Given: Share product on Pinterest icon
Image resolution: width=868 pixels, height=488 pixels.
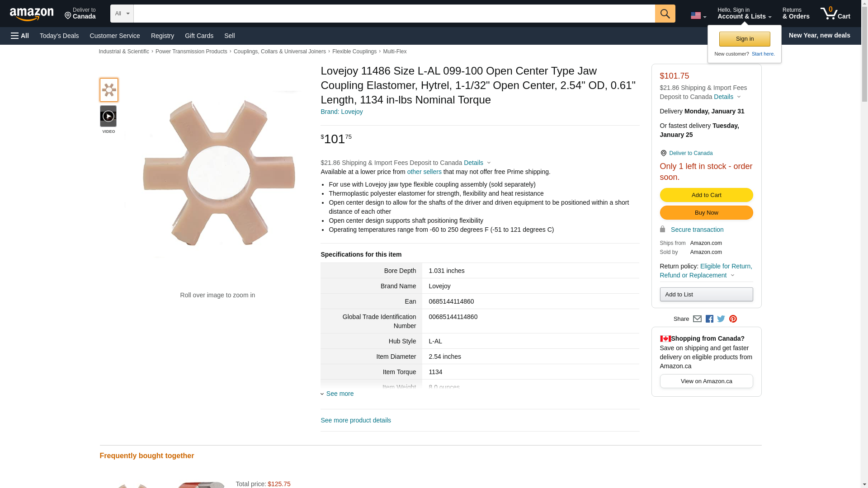Looking at the screenshot, I should (733, 319).
